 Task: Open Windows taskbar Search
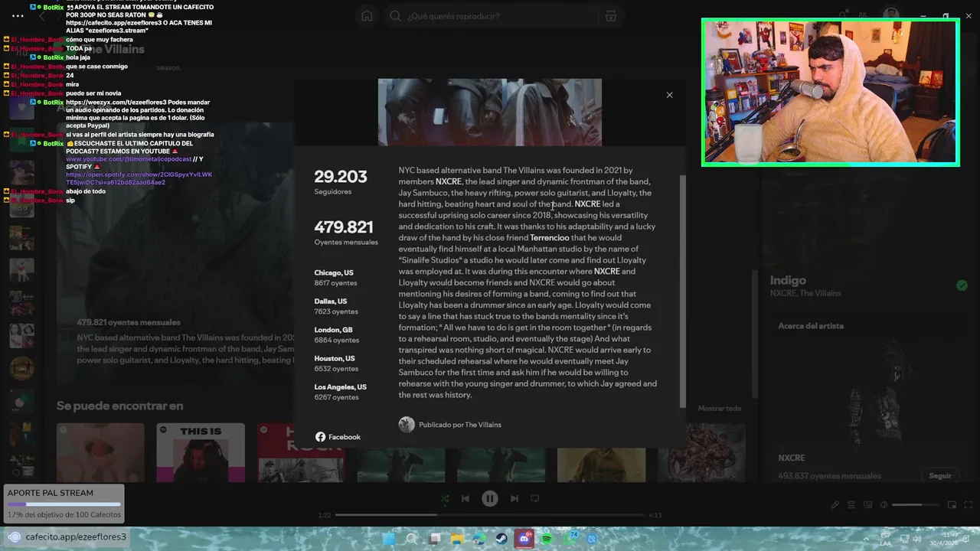click(412, 540)
